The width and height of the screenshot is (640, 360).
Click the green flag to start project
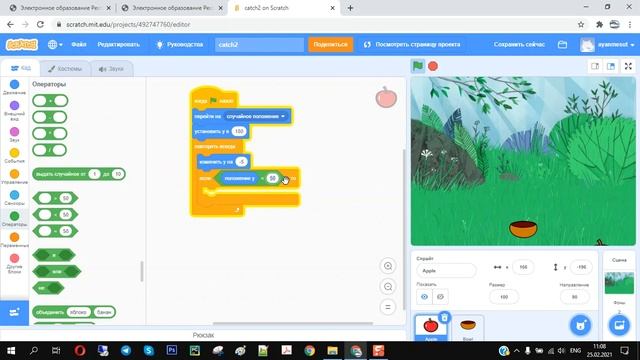click(x=418, y=66)
